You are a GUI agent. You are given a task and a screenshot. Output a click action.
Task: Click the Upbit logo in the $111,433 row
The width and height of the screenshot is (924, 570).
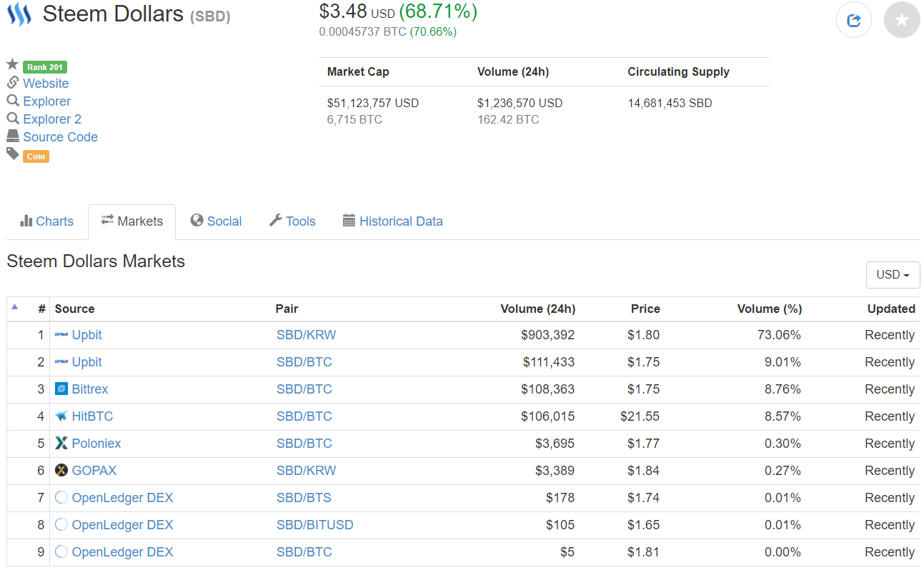click(x=61, y=362)
